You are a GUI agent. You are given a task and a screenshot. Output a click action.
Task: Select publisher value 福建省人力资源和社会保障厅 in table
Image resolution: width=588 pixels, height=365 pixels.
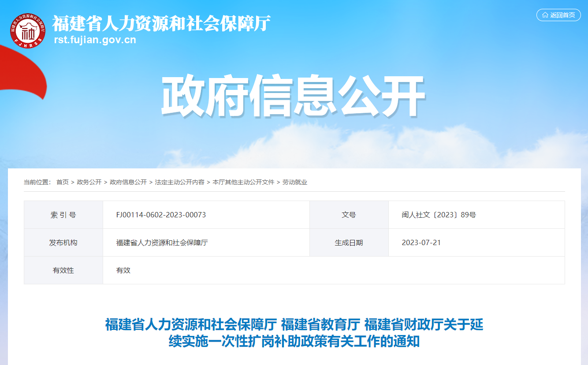coord(162,243)
